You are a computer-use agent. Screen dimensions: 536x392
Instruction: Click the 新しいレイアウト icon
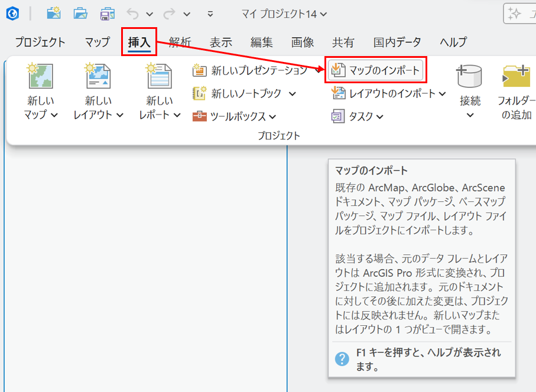point(98,75)
